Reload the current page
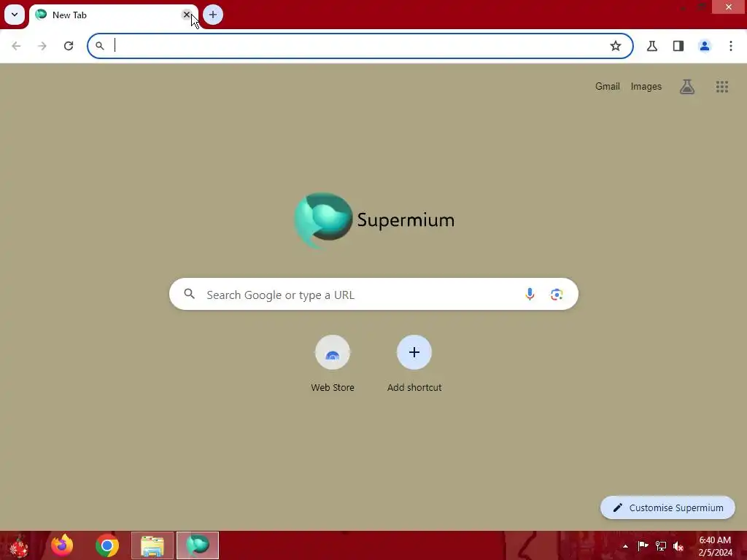The width and height of the screenshot is (747, 560). [69, 46]
